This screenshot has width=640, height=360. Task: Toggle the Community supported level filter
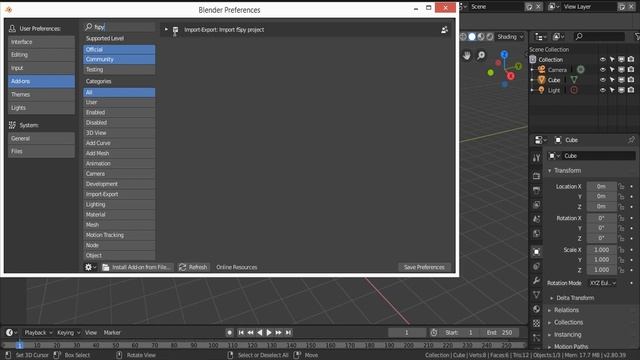[119, 60]
